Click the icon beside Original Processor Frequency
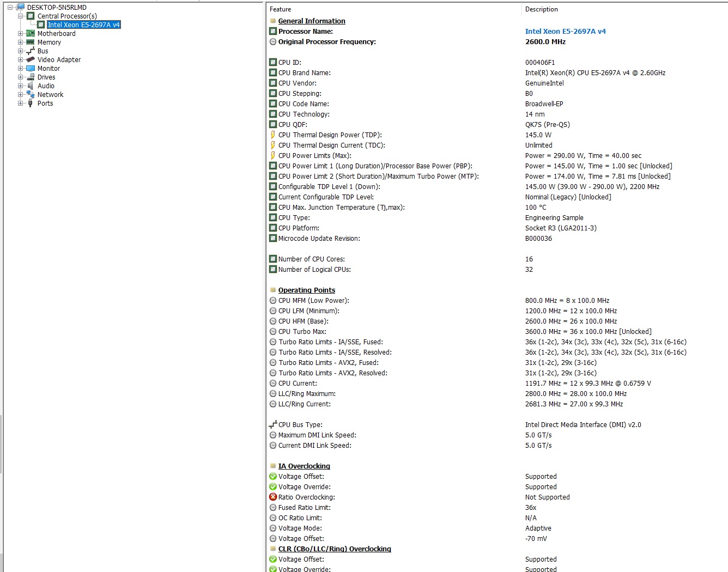Image resolution: width=728 pixels, height=572 pixels. coord(273,42)
